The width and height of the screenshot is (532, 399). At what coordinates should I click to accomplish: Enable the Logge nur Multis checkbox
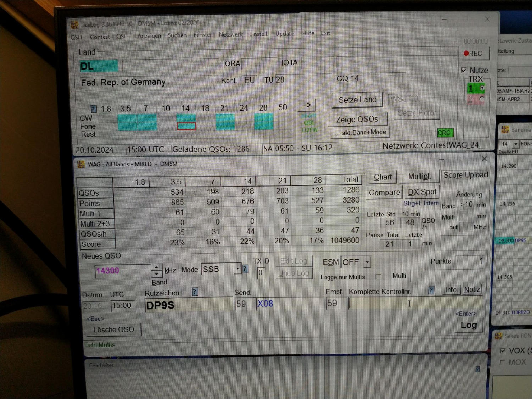(378, 277)
